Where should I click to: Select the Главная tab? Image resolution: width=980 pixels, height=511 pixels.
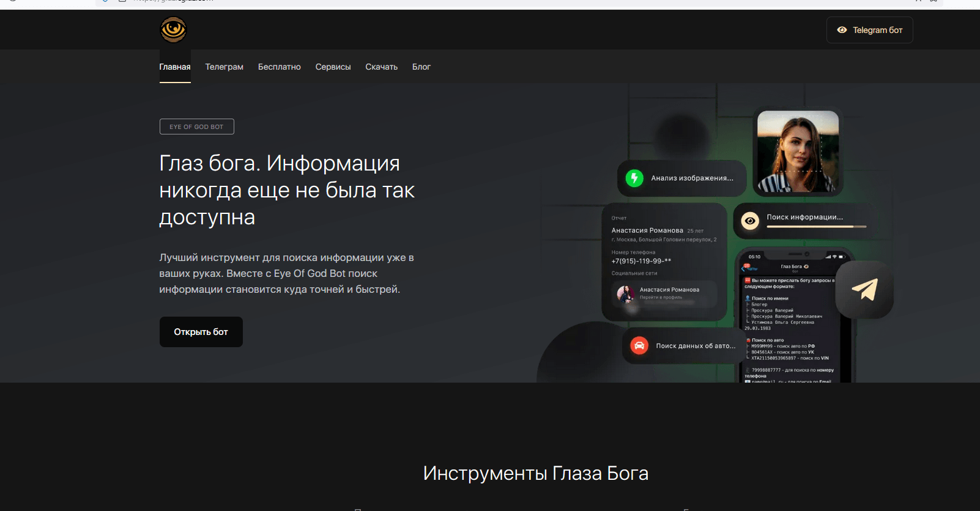click(175, 67)
